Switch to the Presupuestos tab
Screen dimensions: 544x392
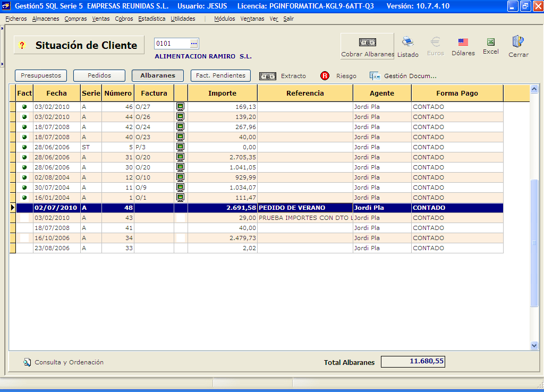pyautogui.click(x=41, y=76)
